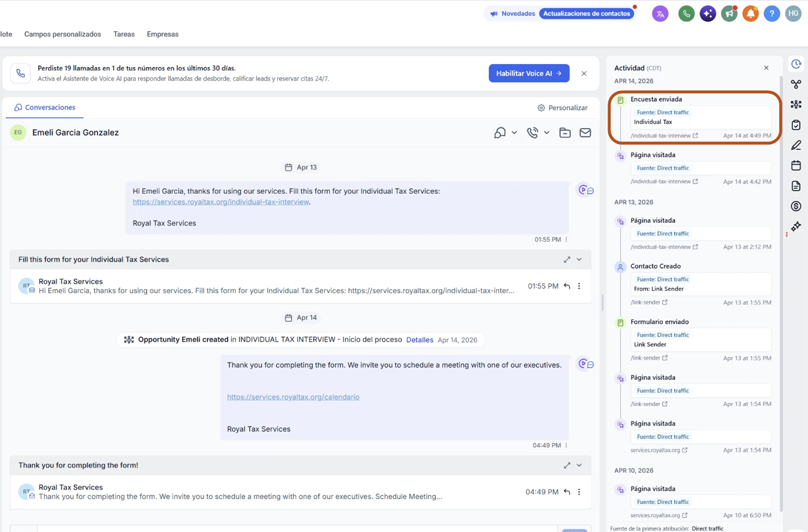Open the appointments calendar icon in right sidebar

coord(796,166)
